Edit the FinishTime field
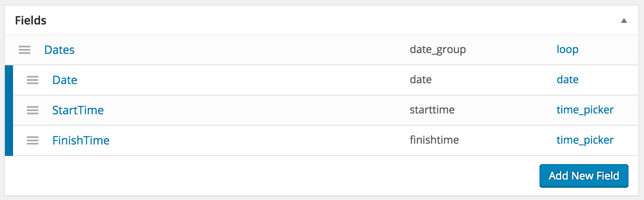 click(81, 140)
